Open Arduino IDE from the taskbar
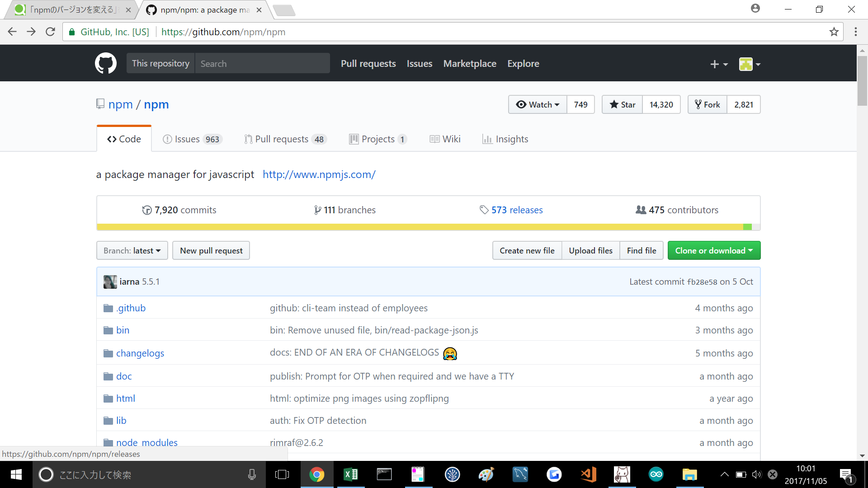The image size is (868, 488). pyautogui.click(x=656, y=474)
